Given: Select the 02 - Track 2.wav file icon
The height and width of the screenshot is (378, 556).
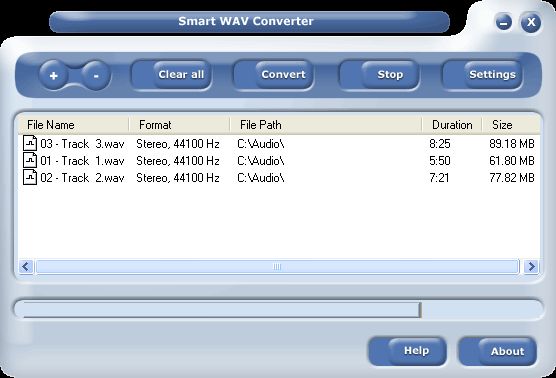Looking at the screenshot, I should (30, 178).
